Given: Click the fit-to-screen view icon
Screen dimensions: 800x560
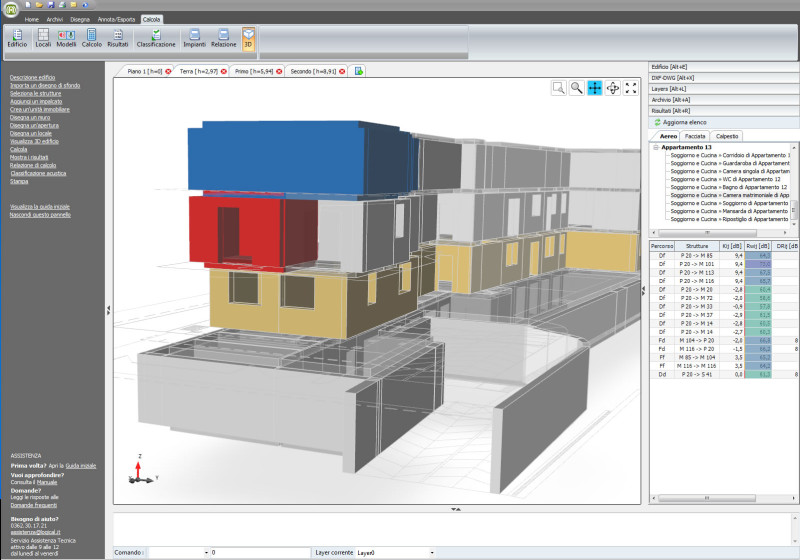Looking at the screenshot, I should (631, 89).
